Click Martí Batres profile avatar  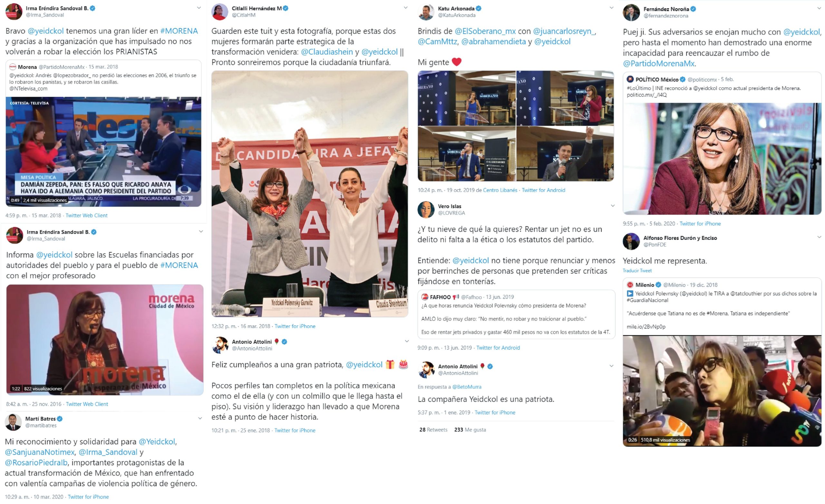point(13,422)
